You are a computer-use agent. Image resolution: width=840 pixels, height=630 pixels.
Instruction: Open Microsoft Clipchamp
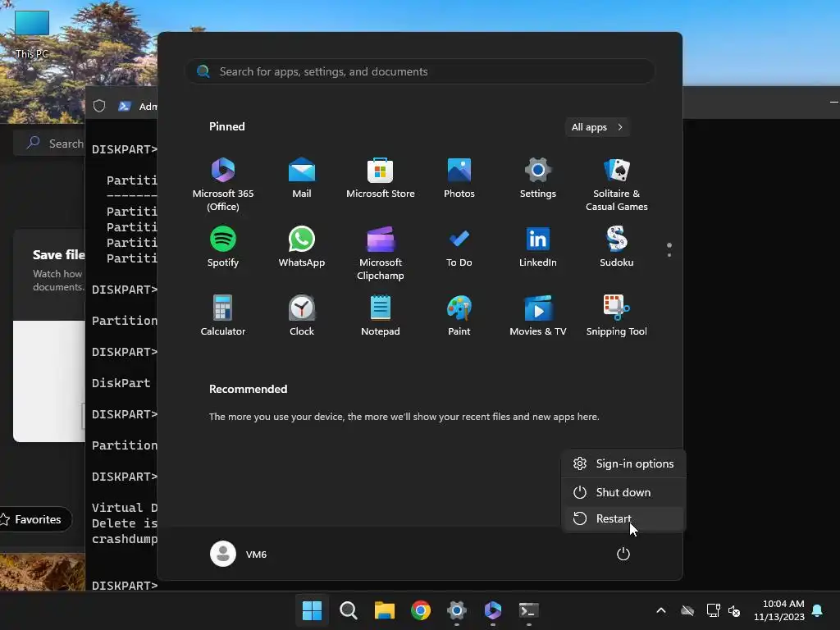point(381,253)
